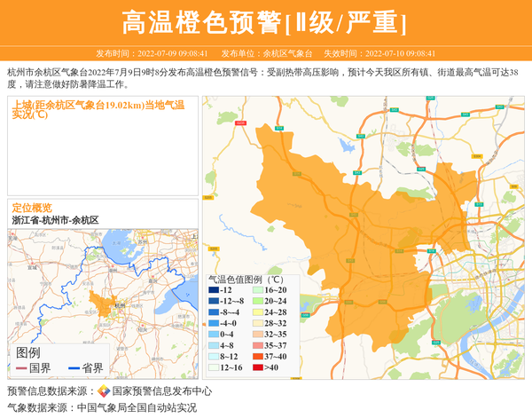Screen dimensions: 532x418
Task: Click the 国家预警信息发布中心 source link
Action: pyautogui.click(x=161, y=391)
